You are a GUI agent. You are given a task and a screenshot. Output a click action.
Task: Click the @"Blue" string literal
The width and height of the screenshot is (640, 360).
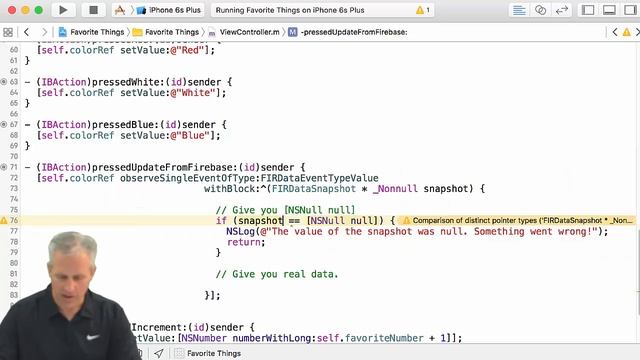(x=190, y=135)
